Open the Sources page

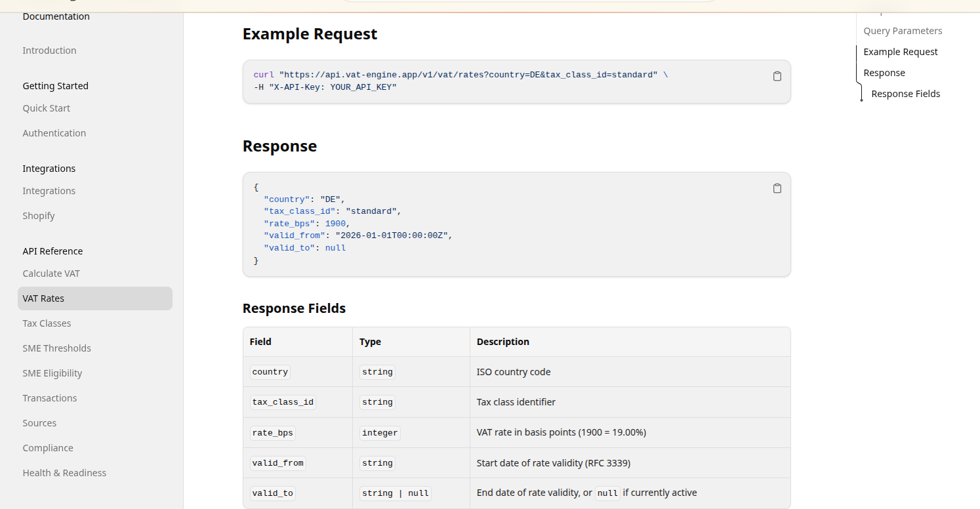(39, 423)
